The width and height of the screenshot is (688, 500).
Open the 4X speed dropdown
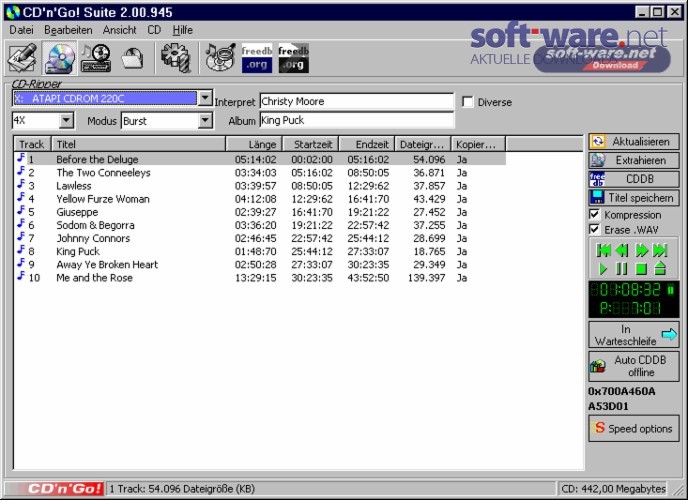coord(66,120)
